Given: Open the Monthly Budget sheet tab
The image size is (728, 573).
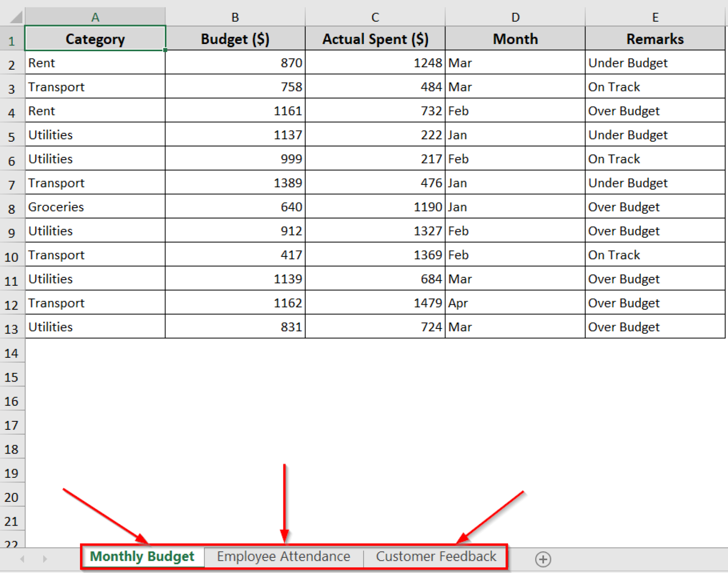Looking at the screenshot, I should click(141, 556).
